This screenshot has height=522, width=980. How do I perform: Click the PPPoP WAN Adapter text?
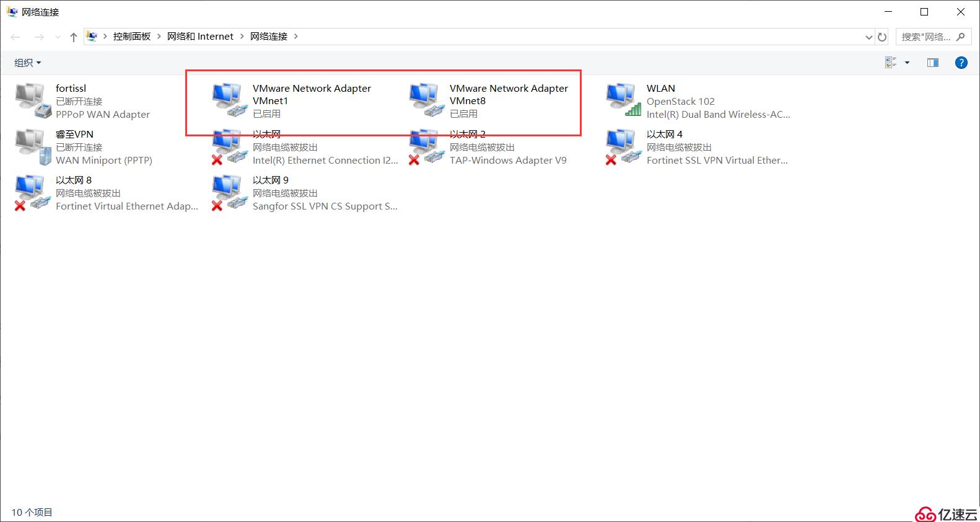point(103,115)
